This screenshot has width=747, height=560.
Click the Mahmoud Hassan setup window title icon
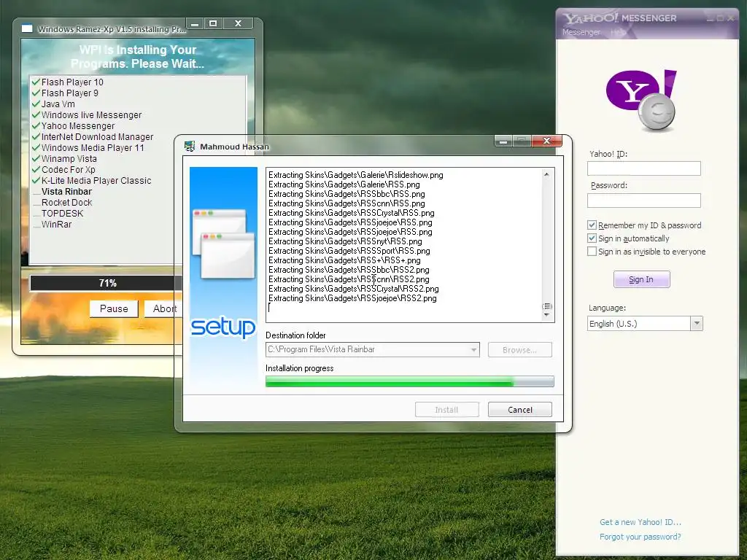190,146
